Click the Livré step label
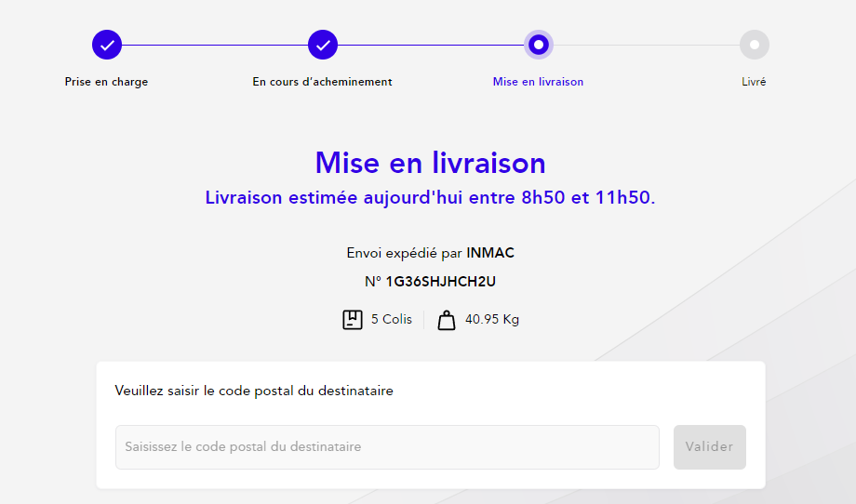856x504 pixels. point(754,82)
